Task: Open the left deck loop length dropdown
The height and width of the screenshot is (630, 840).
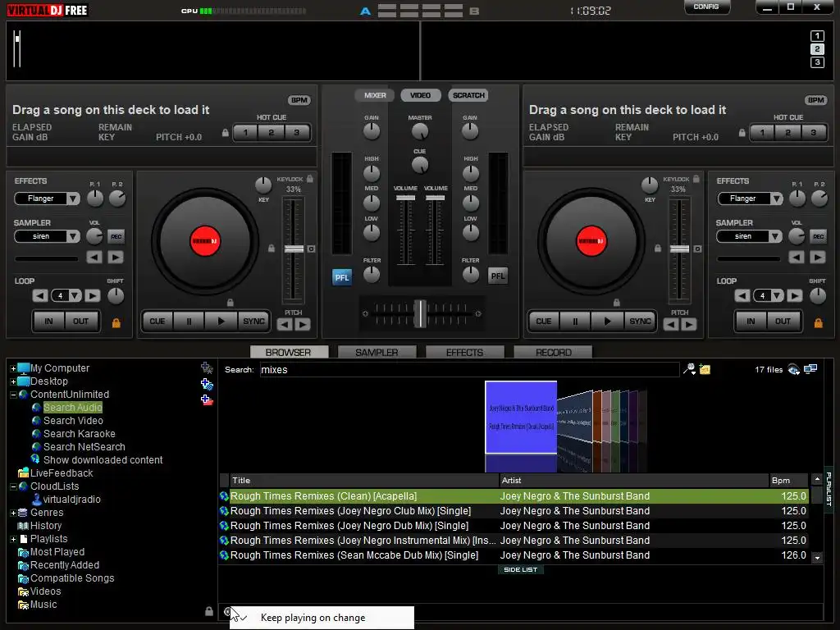Action: [x=75, y=295]
